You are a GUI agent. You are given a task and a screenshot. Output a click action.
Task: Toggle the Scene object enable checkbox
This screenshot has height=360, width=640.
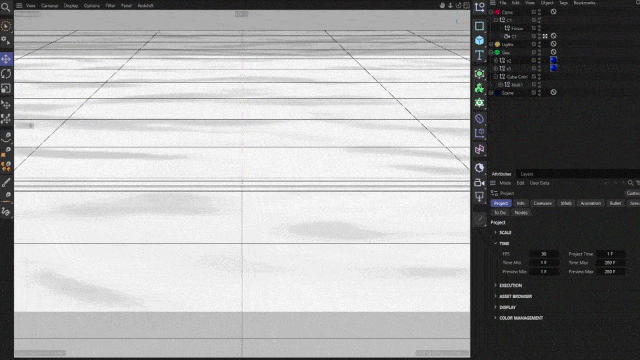[x=534, y=93]
